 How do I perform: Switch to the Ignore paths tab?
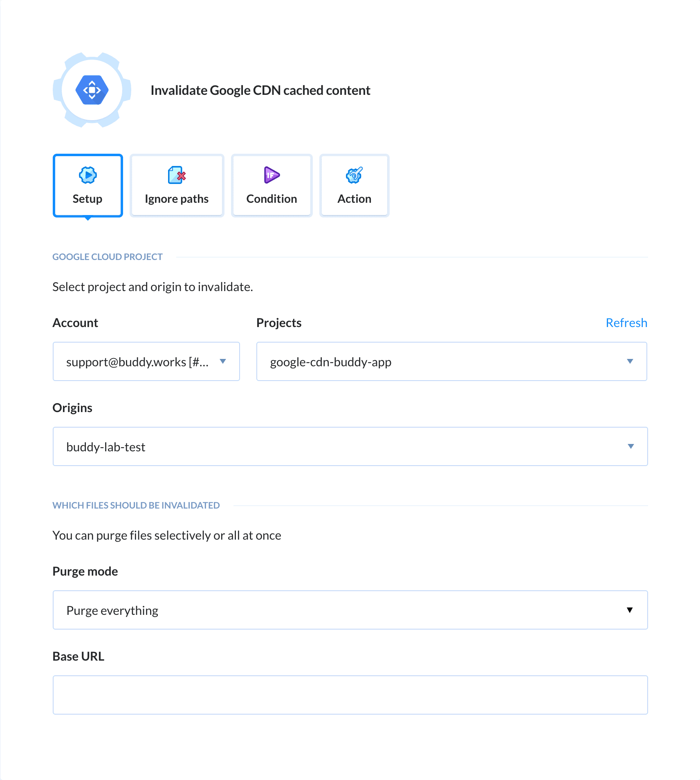click(176, 185)
